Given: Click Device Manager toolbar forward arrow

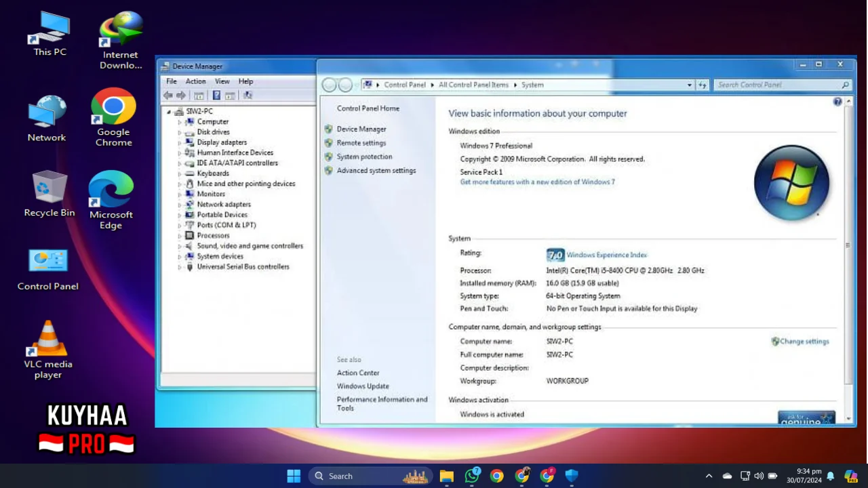Looking at the screenshot, I should 181,96.
